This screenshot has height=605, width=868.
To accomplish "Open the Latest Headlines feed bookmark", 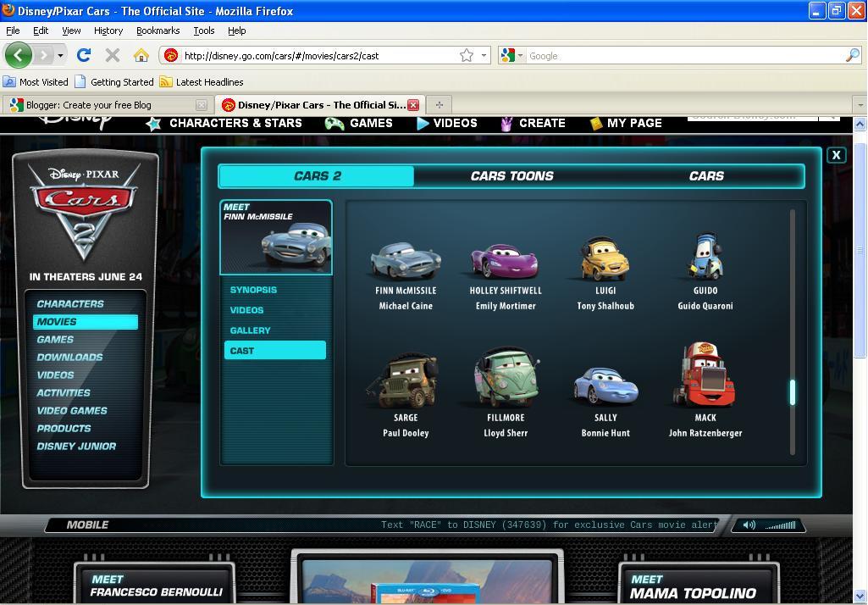I will point(202,82).
